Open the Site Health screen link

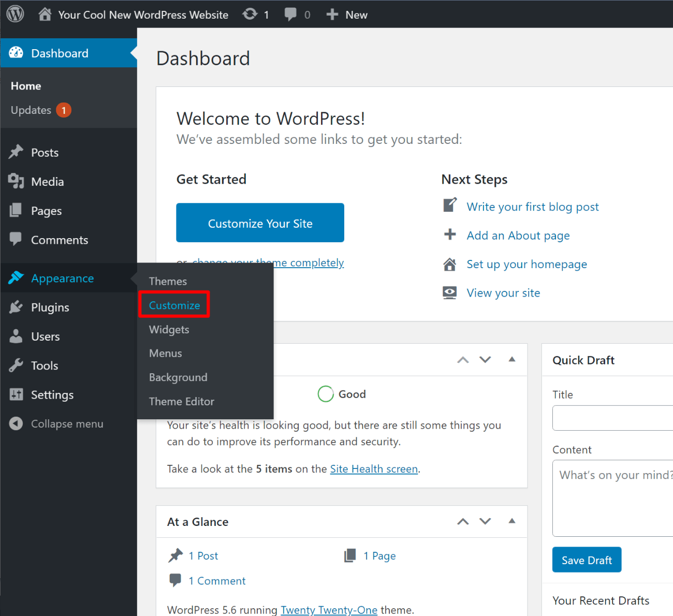pos(374,469)
